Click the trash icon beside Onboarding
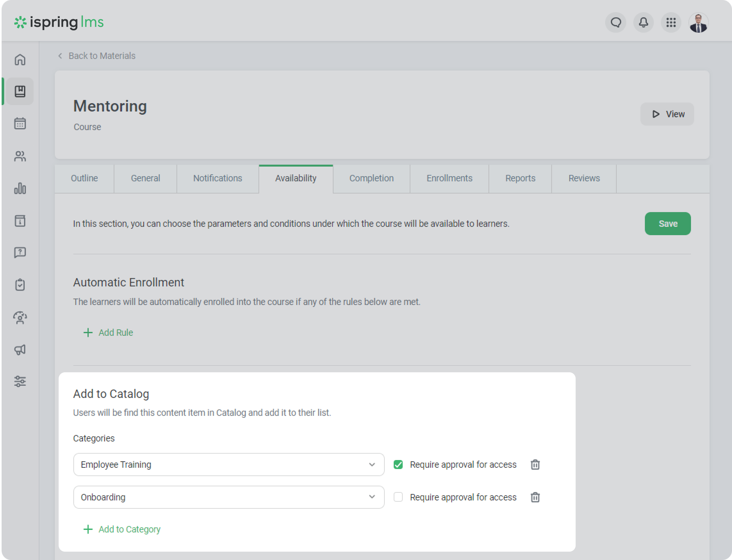This screenshot has width=732, height=560. 535,497
